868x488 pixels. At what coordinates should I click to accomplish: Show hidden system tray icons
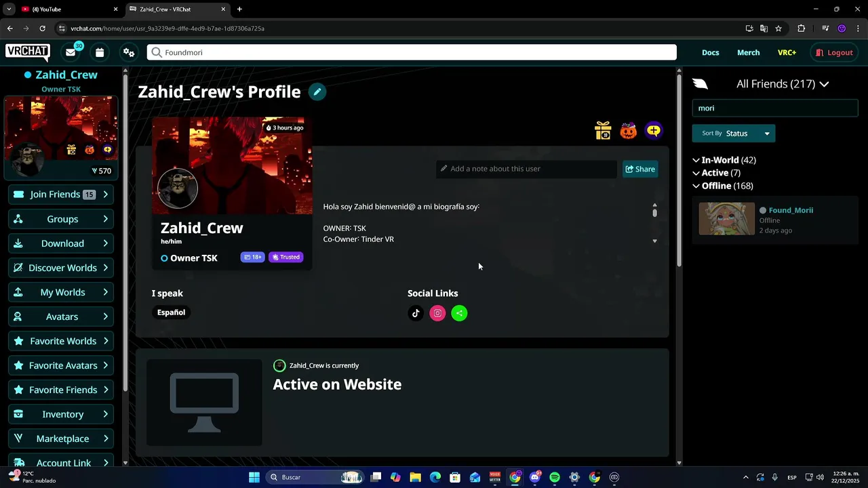[746, 477]
